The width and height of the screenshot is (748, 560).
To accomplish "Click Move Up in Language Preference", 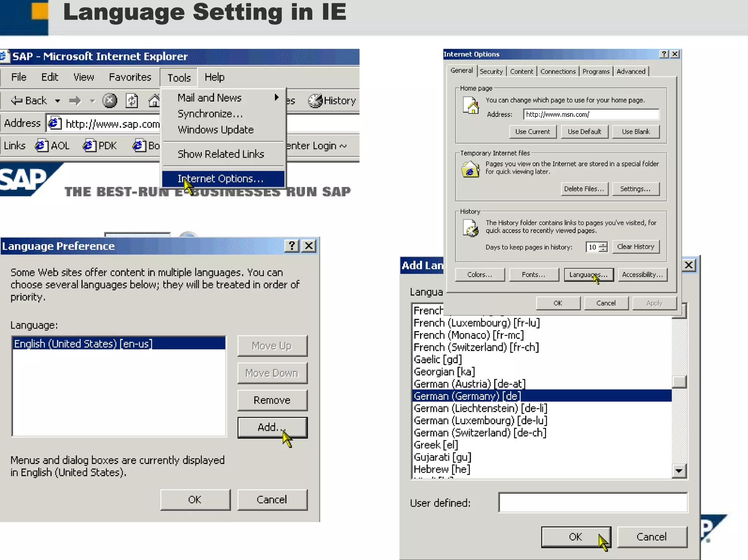I will (x=272, y=346).
